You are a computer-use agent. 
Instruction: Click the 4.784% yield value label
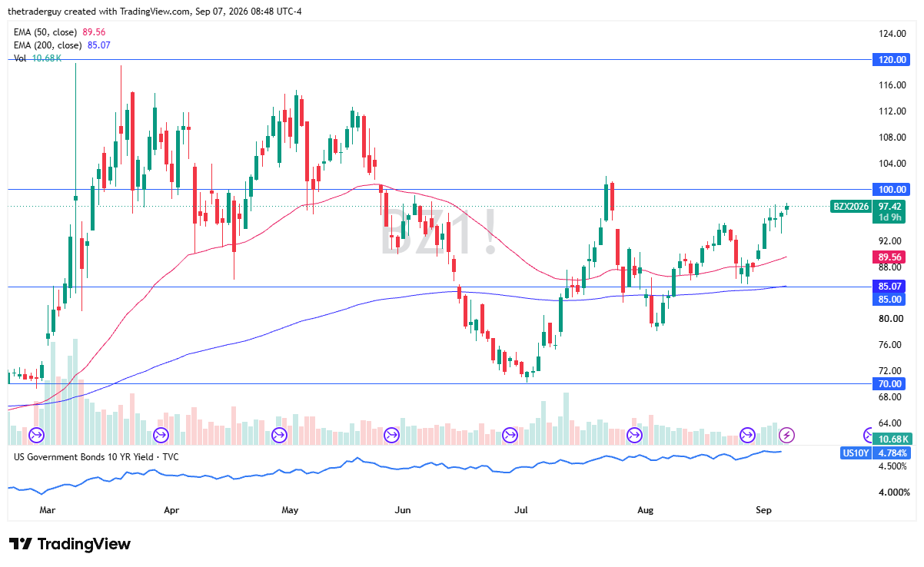click(892, 453)
